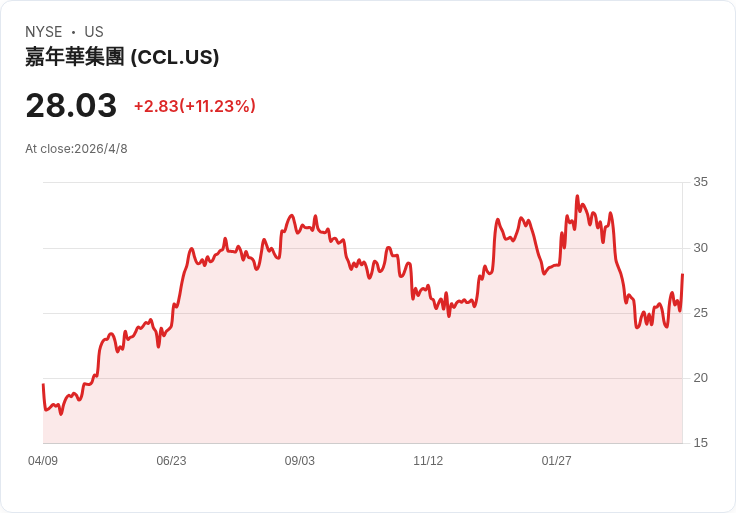Click the US market label

pos(94,32)
